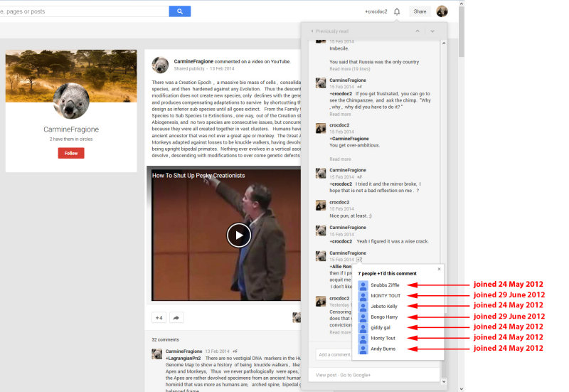Image resolution: width=569 pixels, height=392 pixels.
Task: Click Snubbs Ziffle's name in the +1 list
Action: [385, 285]
